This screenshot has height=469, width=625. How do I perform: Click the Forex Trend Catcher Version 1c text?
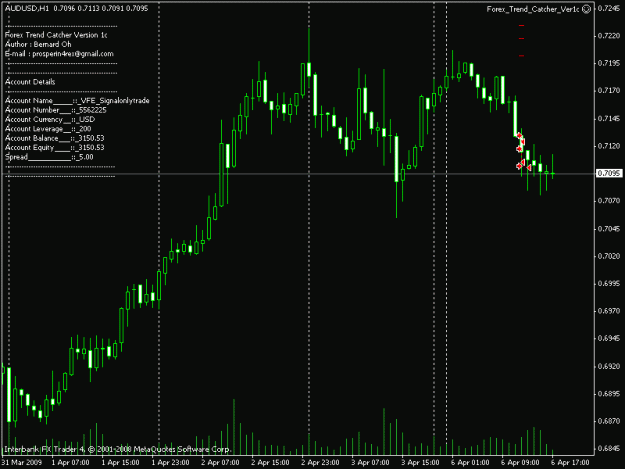pyautogui.click(x=56, y=35)
